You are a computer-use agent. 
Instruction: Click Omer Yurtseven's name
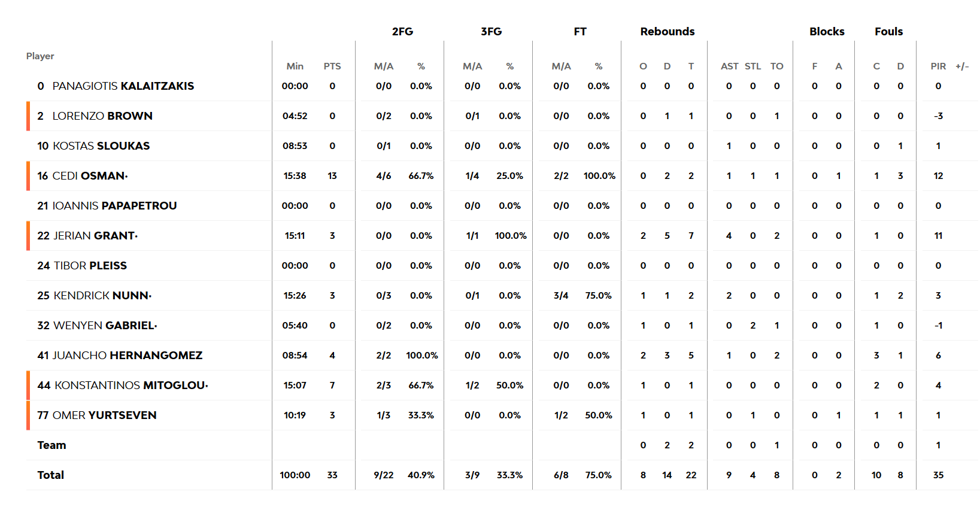pos(104,415)
